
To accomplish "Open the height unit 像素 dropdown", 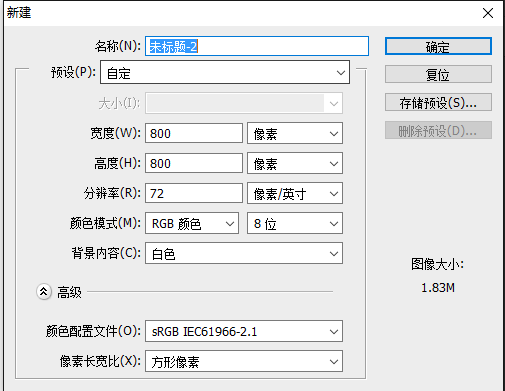I will point(295,163).
